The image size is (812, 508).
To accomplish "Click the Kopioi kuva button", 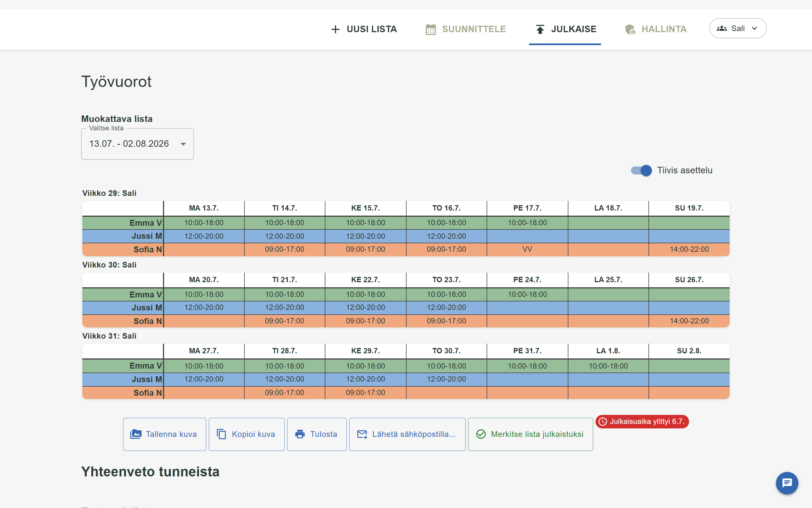I will [247, 434].
